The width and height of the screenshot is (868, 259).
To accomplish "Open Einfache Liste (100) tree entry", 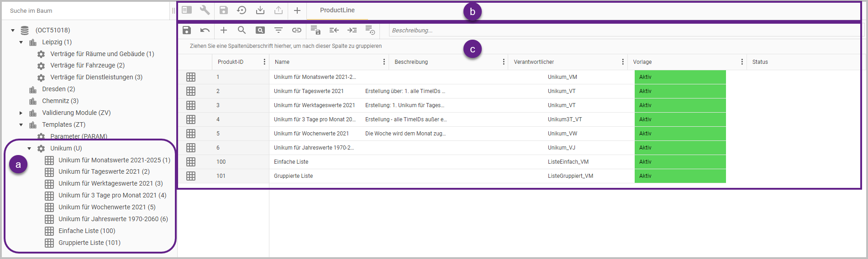I will 87,231.
